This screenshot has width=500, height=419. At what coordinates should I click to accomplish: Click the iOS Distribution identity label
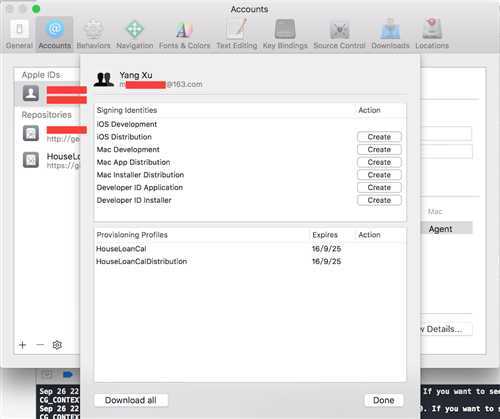click(x=124, y=137)
